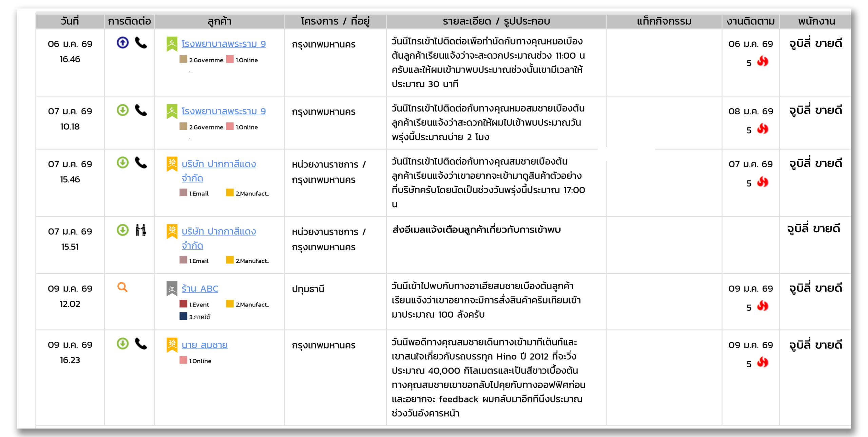Click the red flame icon under 06 ม.ค. 69 follow-up
868x437 pixels.
pyautogui.click(x=763, y=62)
